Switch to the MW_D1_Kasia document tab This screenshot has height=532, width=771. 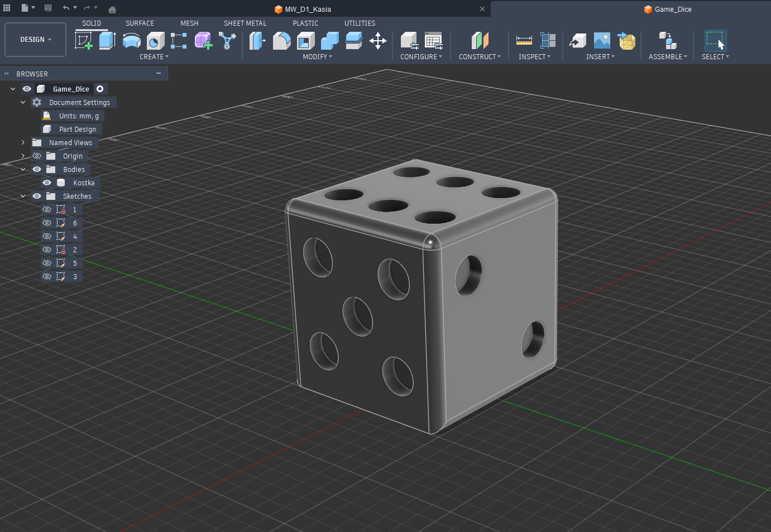coord(308,9)
